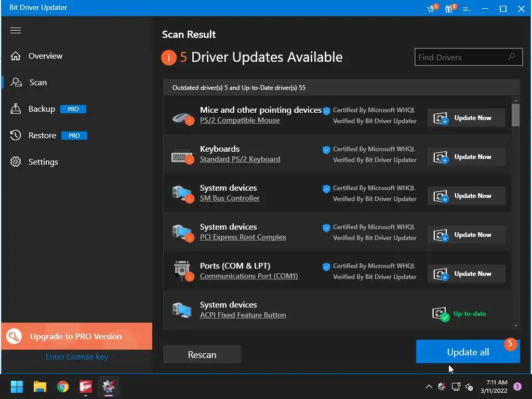Click the Scan magnifier-person icon

(16, 83)
